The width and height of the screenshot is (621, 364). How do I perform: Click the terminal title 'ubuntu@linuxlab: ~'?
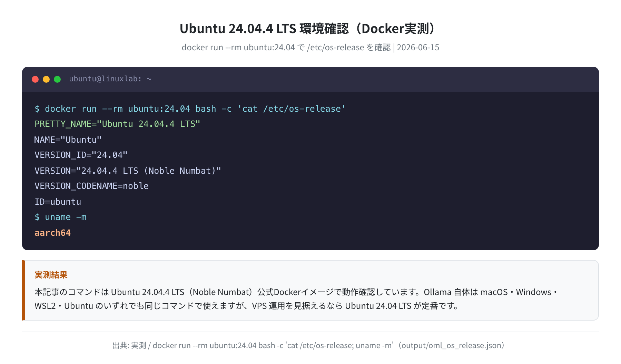pos(110,79)
